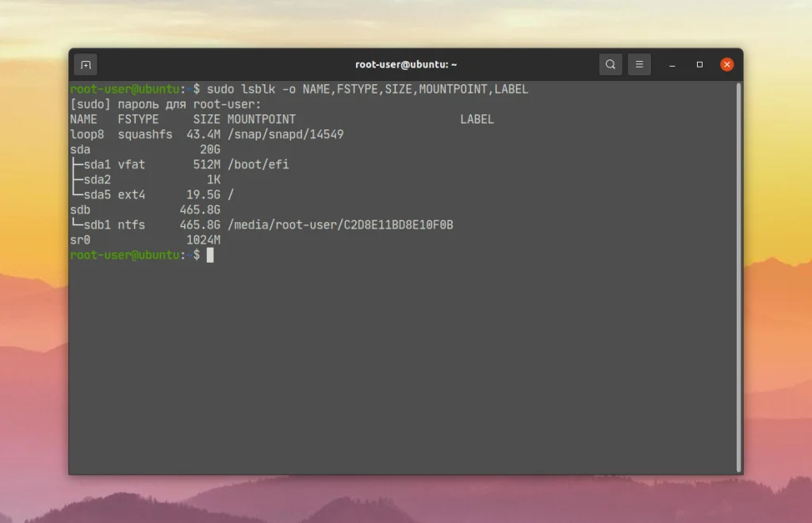Click the 1024M size of sr0
812x523 pixels.
202,240
